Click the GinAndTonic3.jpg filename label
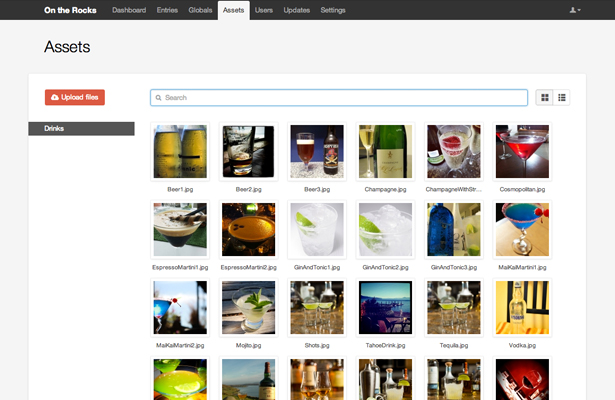 click(454, 267)
